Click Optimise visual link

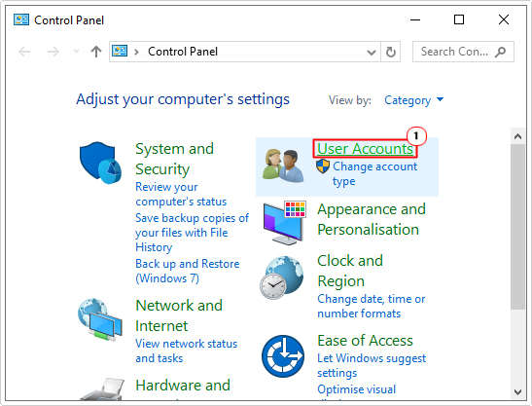pos(357,389)
